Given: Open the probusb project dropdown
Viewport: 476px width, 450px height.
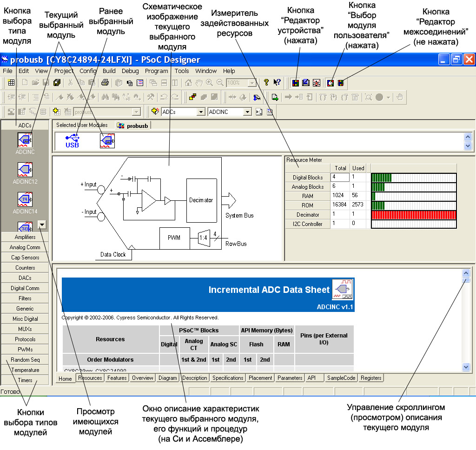Looking at the screenshot, I should coord(137,112).
